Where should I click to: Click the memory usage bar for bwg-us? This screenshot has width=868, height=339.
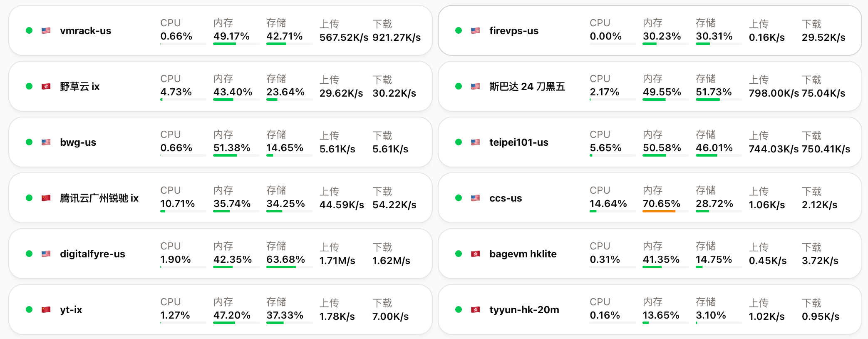click(236, 155)
